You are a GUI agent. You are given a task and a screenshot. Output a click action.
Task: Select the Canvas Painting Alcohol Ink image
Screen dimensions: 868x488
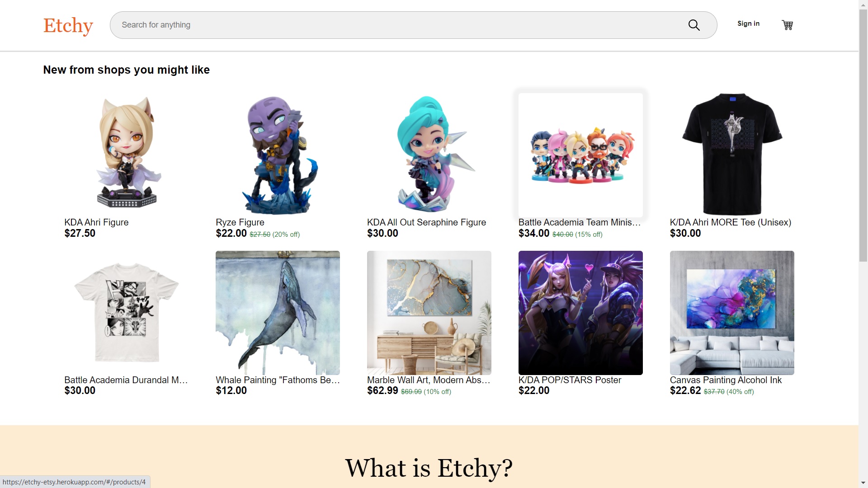click(x=732, y=313)
